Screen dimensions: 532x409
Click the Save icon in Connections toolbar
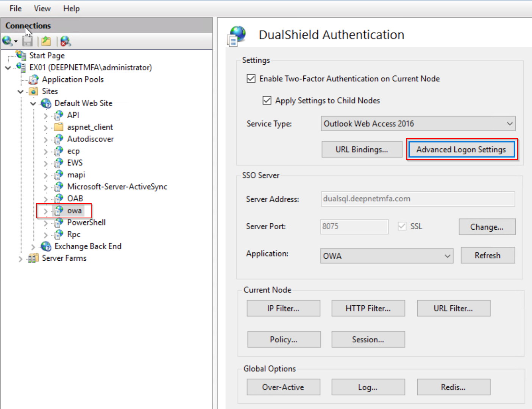click(x=28, y=41)
